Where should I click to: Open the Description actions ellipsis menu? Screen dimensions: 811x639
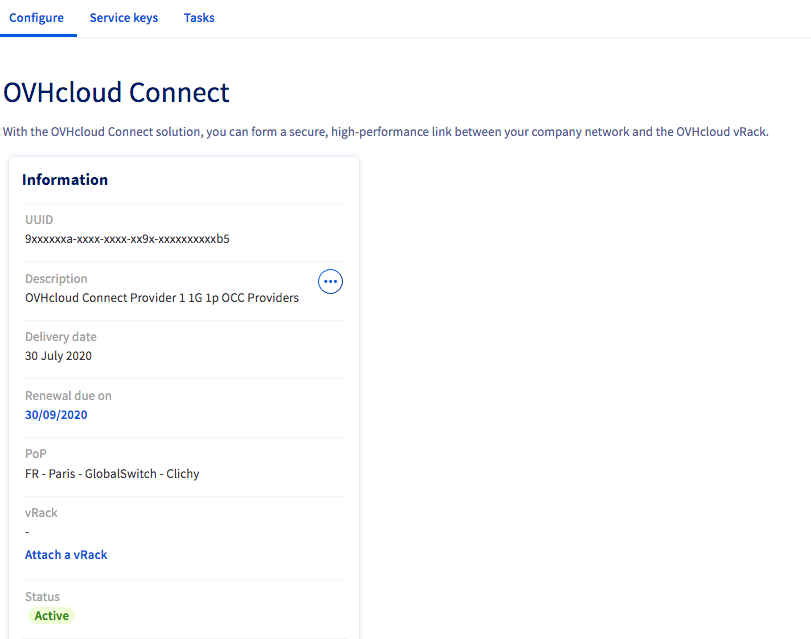point(330,281)
